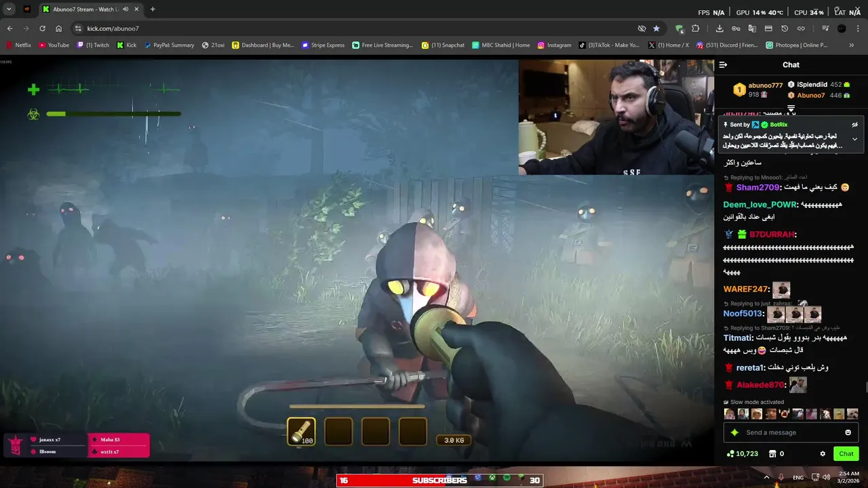Expand the pinned BotRix message chevron
The image size is (868, 488).
854,139
